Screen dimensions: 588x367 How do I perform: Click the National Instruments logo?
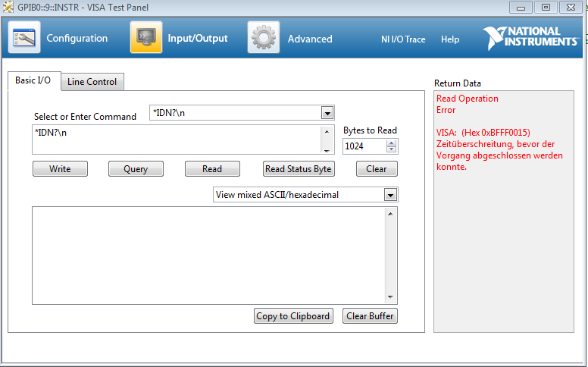pos(530,37)
